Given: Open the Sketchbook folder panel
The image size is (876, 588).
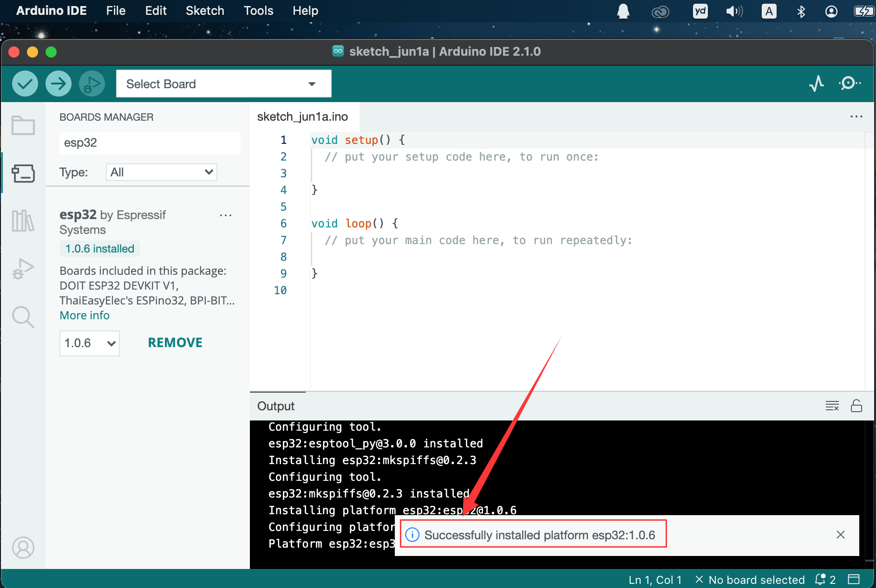Looking at the screenshot, I should pyautogui.click(x=23, y=125).
